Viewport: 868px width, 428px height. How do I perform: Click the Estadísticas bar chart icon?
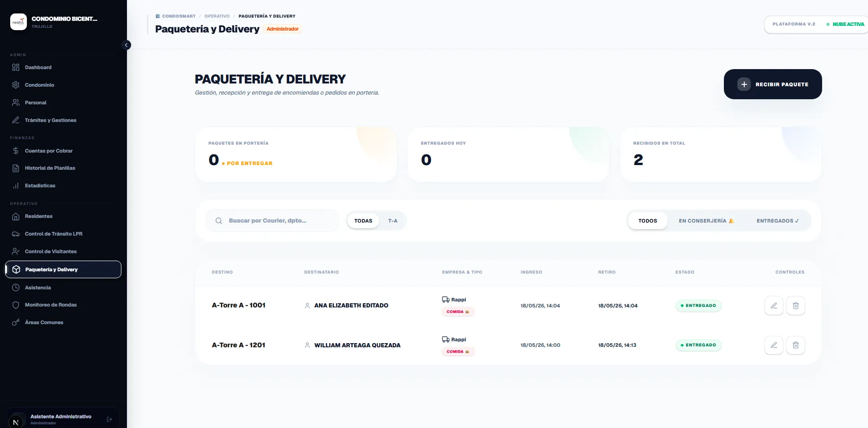(x=16, y=185)
